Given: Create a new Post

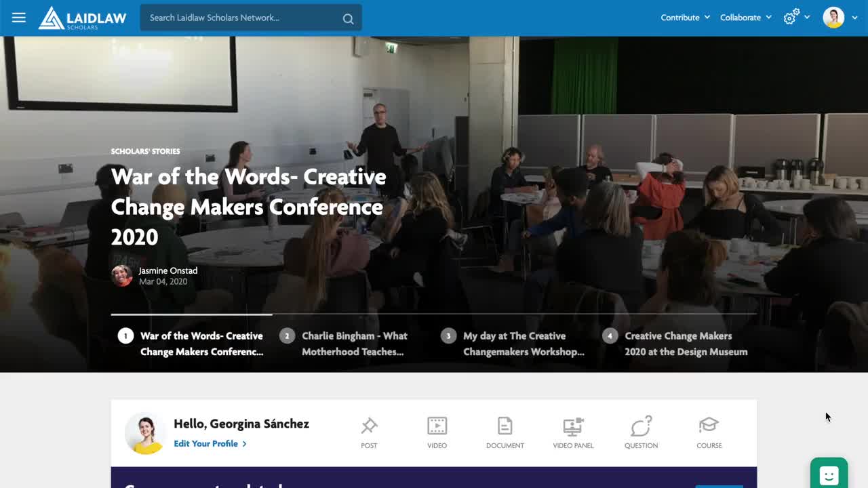Looking at the screenshot, I should [369, 433].
